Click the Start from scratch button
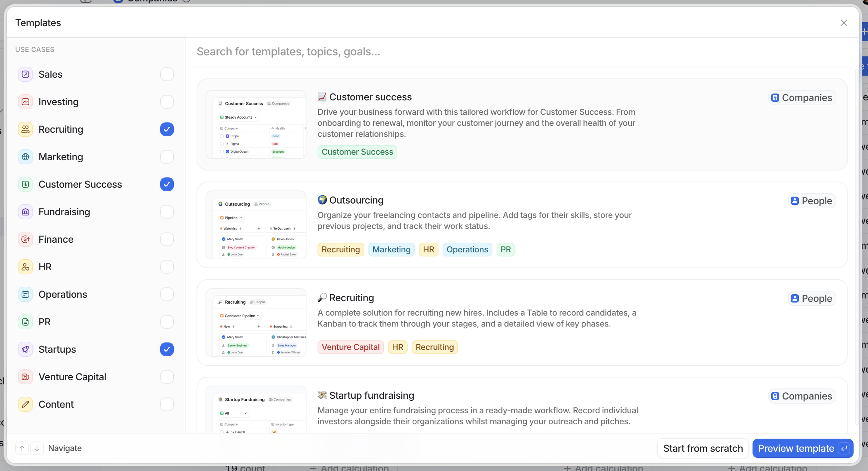Screen dimensions: 868x471 pyautogui.click(x=703, y=448)
